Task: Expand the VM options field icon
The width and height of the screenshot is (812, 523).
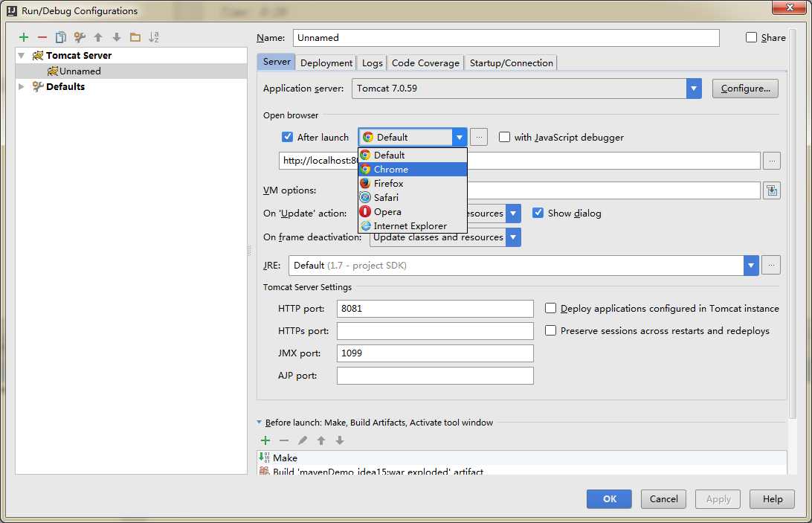Action: [772, 190]
